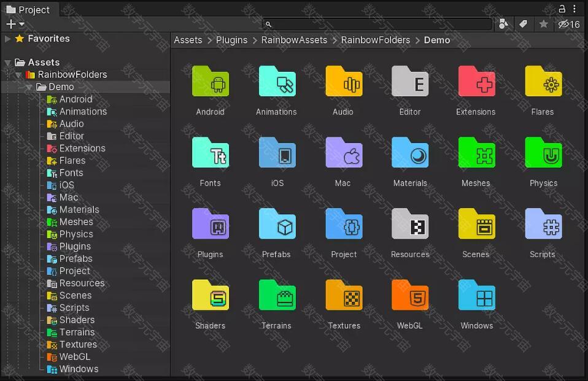
Task: Navigate to Plugins in breadcrumb path
Action: (231, 40)
